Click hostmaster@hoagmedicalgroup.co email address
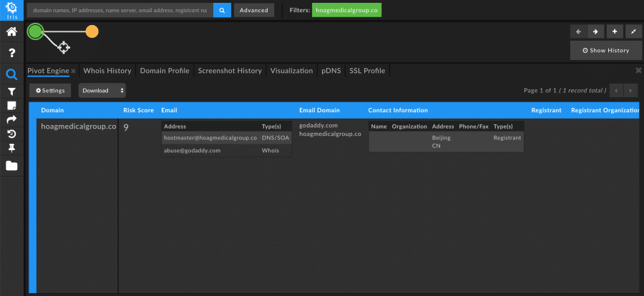Viewport: 644px width, 296px height. pyautogui.click(x=210, y=138)
